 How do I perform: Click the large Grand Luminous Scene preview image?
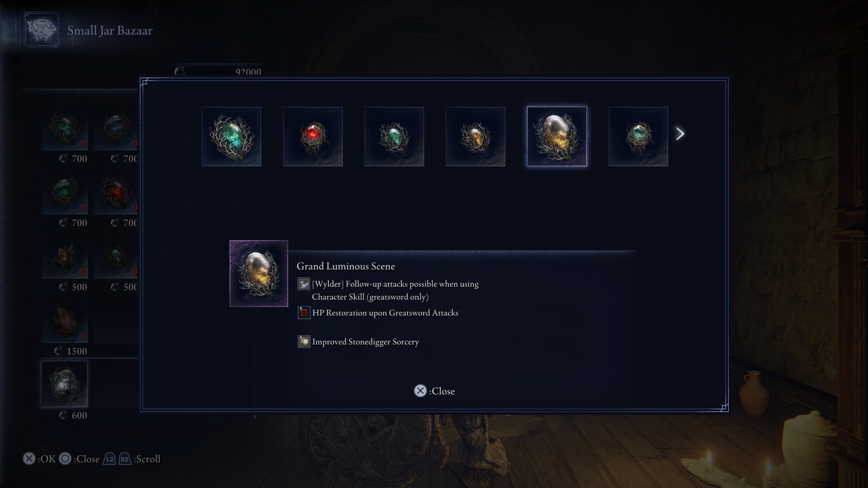pyautogui.click(x=259, y=273)
